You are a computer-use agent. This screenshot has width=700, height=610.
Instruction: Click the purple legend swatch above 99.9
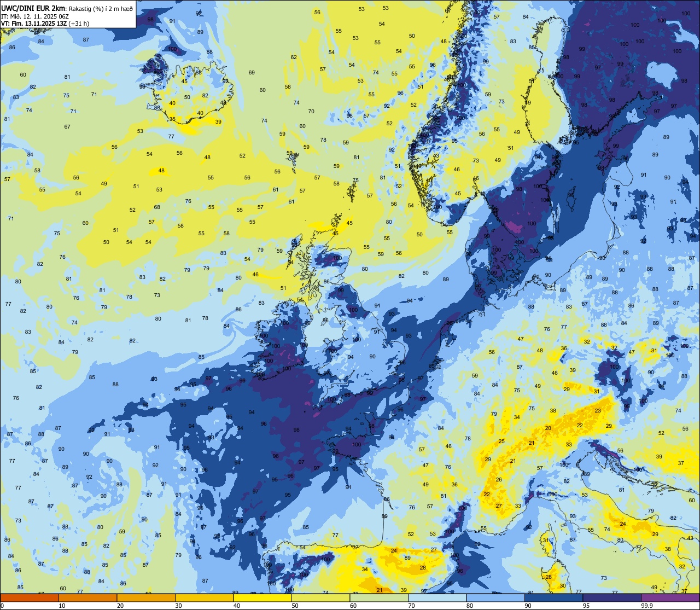(670, 598)
